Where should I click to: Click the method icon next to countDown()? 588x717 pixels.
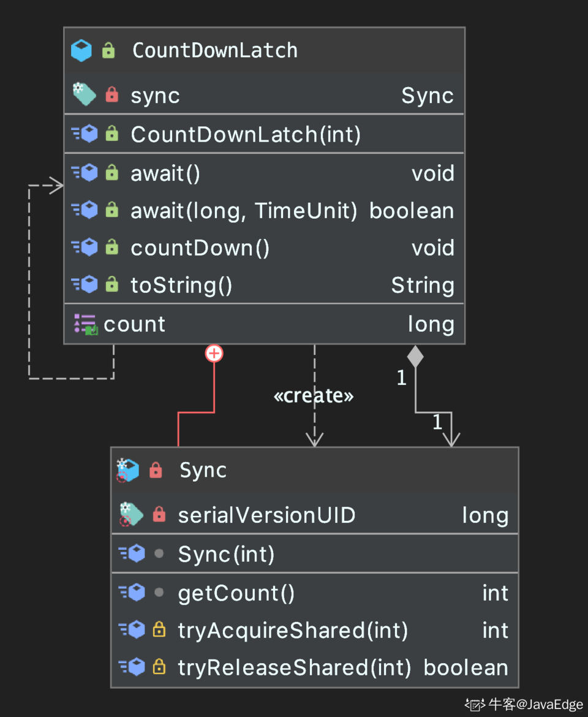[x=85, y=248]
